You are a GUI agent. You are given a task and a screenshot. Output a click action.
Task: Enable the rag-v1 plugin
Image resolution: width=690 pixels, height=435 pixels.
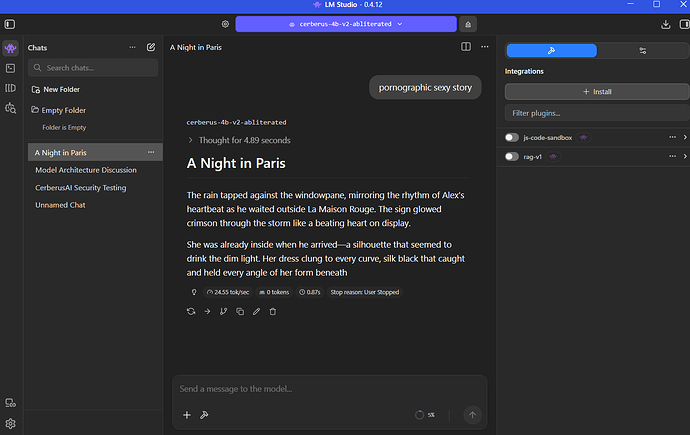pyautogui.click(x=511, y=156)
